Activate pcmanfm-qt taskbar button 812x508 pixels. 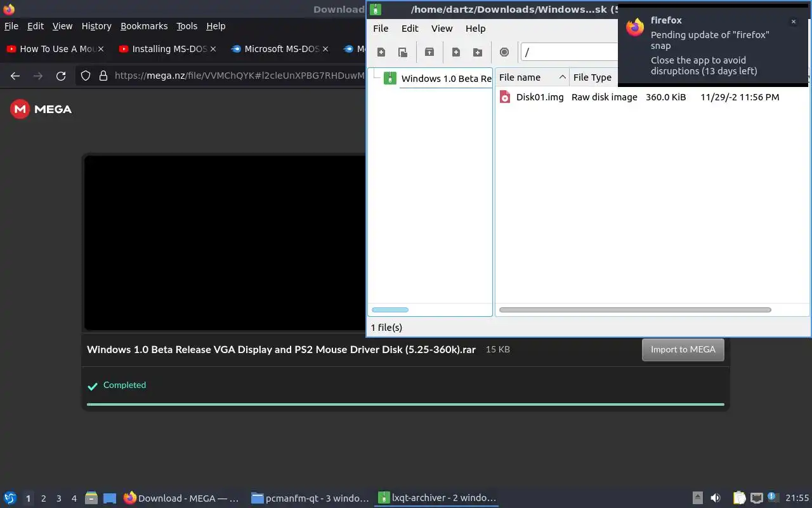(x=310, y=498)
